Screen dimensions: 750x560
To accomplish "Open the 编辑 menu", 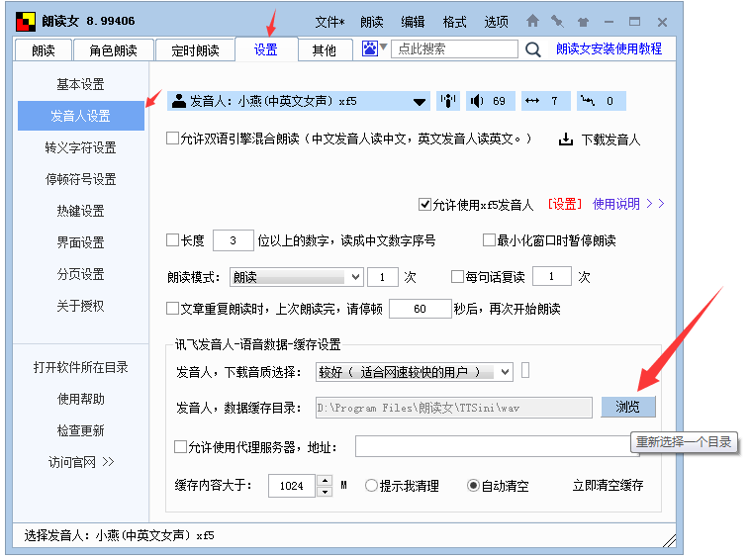I will 413,22.
